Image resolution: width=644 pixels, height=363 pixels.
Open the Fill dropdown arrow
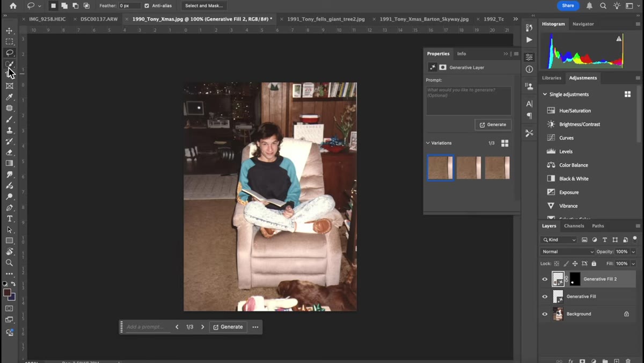point(633,264)
